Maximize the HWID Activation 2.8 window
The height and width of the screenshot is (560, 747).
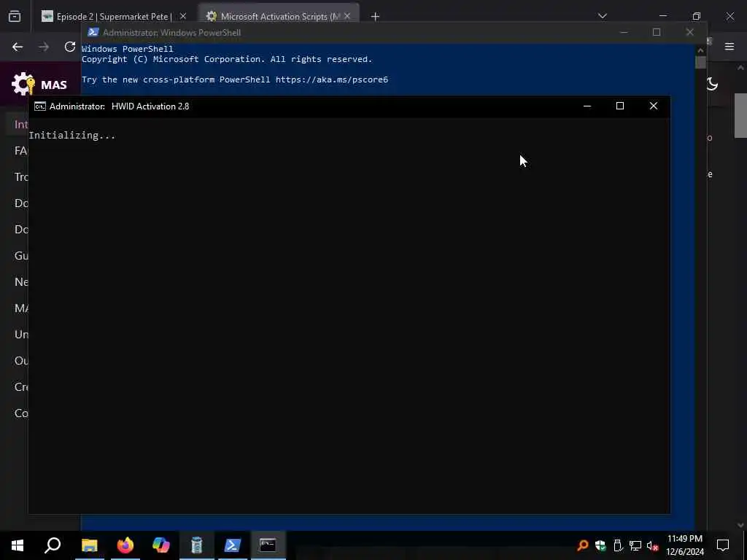[620, 106]
